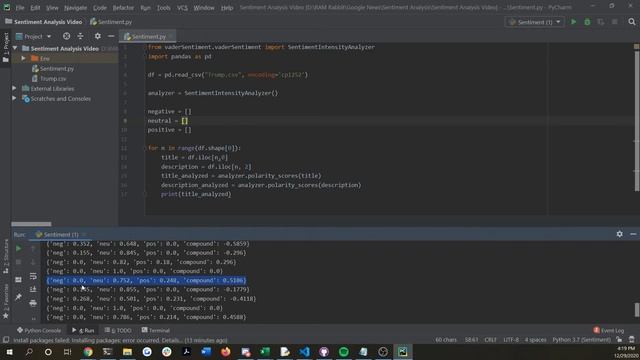This screenshot has width=640, height=360.
Task: Open UTF-8 encoding selector
Action: click(x=511, y=340)
